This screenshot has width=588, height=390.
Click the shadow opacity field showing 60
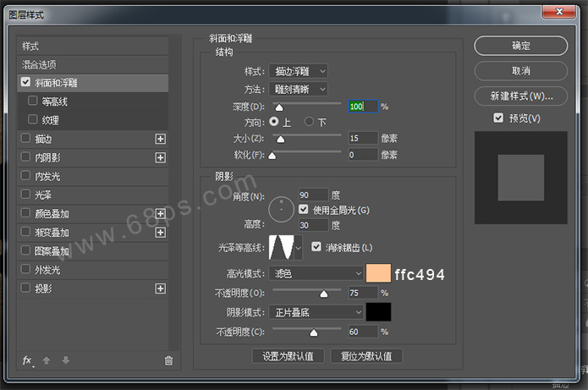(363, 332)
